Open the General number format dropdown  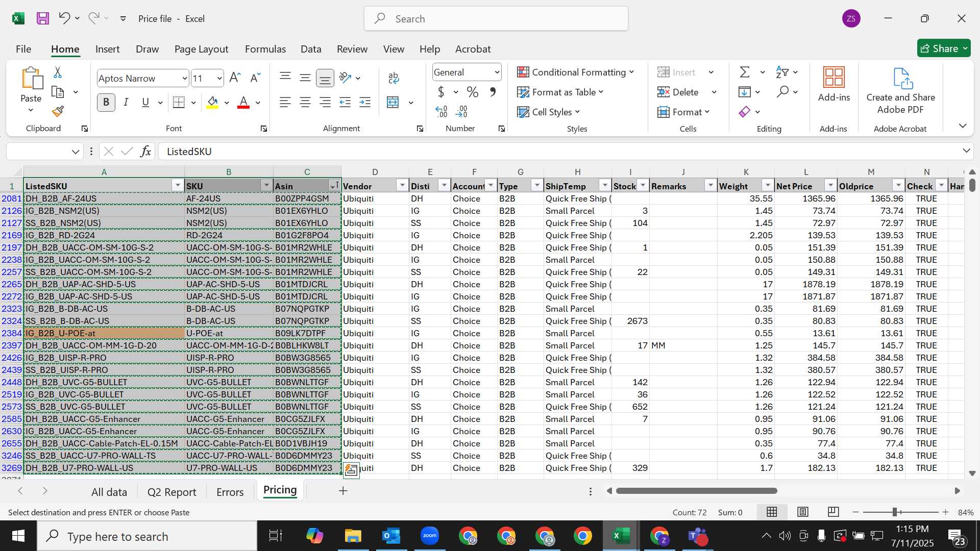pos(497,72)
